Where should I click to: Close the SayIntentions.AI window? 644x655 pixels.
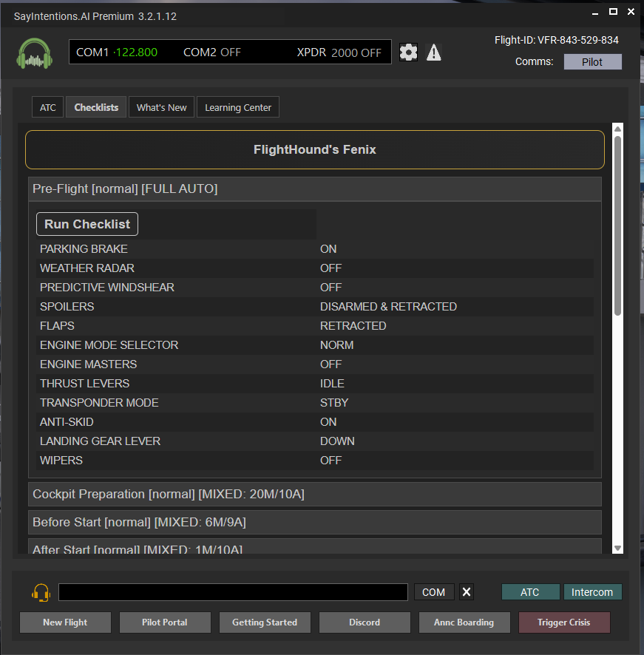[x=631, y=12]
